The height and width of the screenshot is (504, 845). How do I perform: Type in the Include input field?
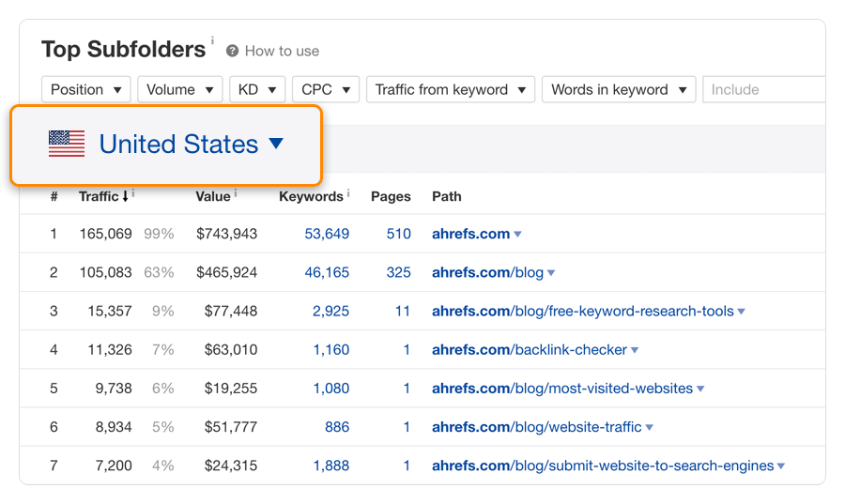[760, 90]
